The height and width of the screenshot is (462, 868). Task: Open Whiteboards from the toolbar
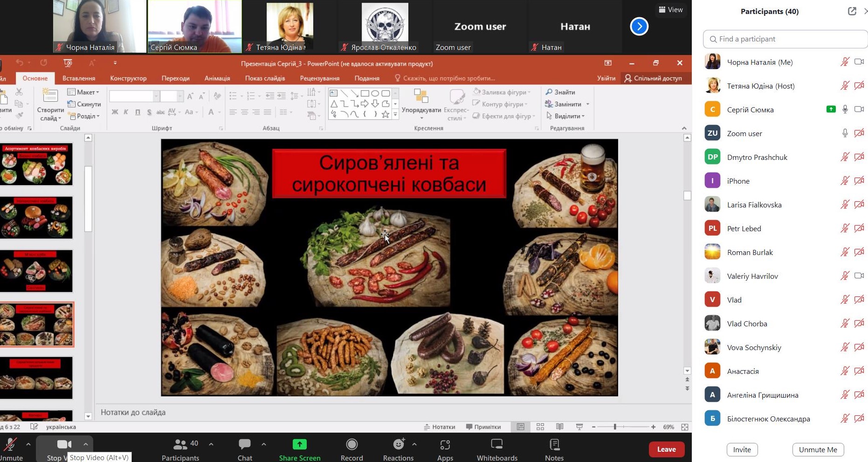[x=496, y=445]
